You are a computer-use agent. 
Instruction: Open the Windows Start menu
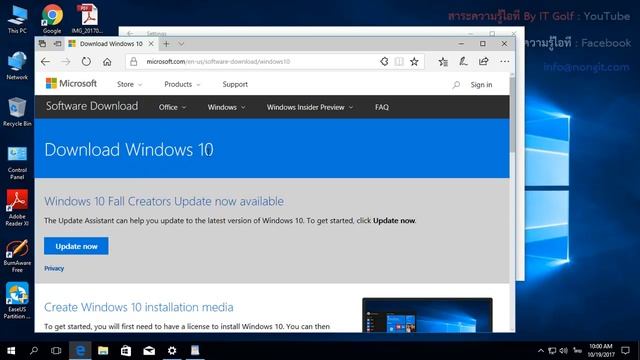coord(11,351)
